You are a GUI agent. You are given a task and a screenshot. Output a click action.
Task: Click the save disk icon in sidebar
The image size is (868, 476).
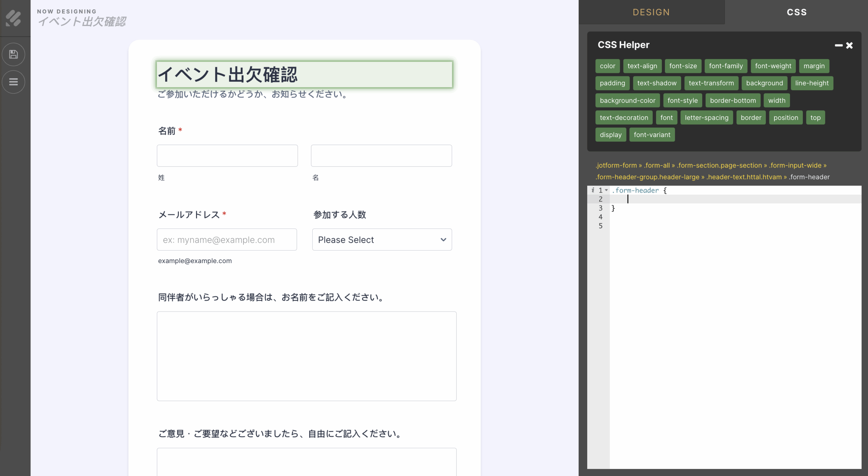pyautogui.click(x=14, y=54)
